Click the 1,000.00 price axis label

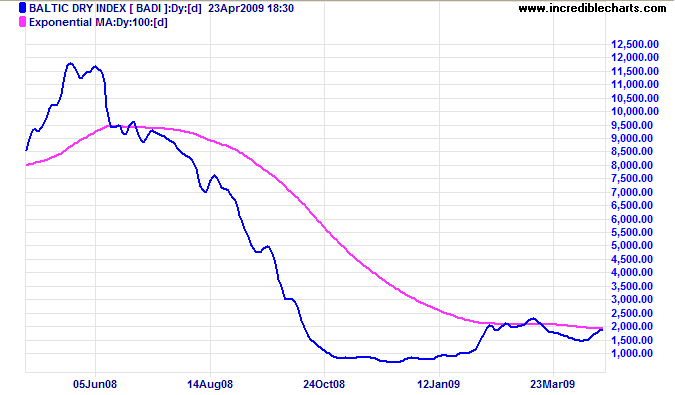pyautogui.click(x=632, y=353)
